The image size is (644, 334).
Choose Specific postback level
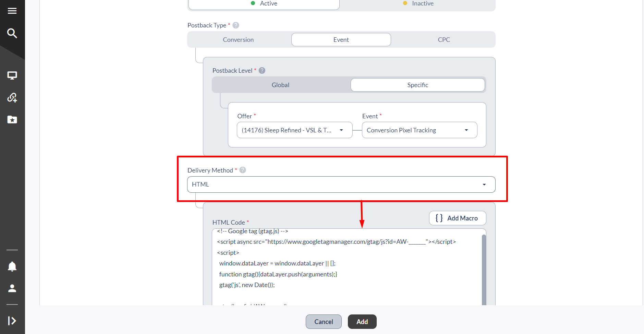(x=417, y=85)
